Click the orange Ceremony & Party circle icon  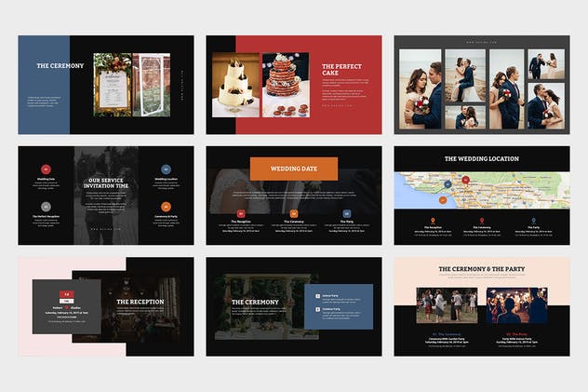point(167,207)
